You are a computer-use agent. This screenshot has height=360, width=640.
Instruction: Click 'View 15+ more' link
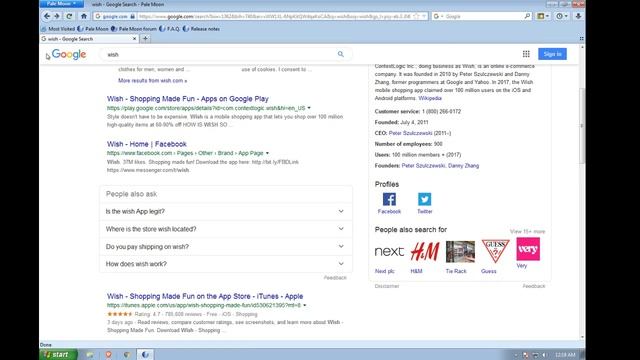tap(527, 231)
